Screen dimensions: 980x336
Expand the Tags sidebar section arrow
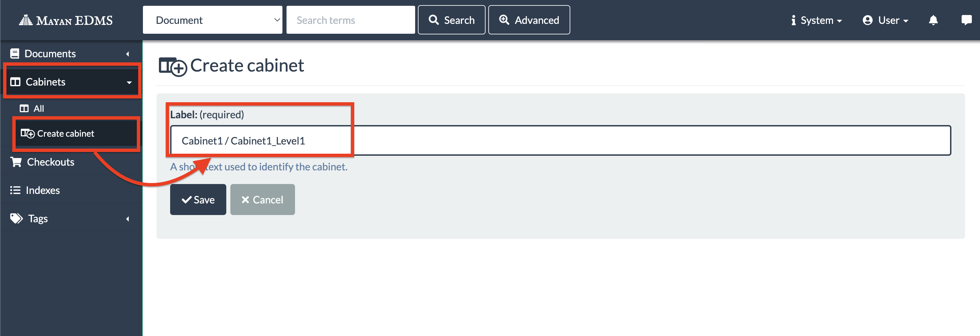(x=128, y=219)
